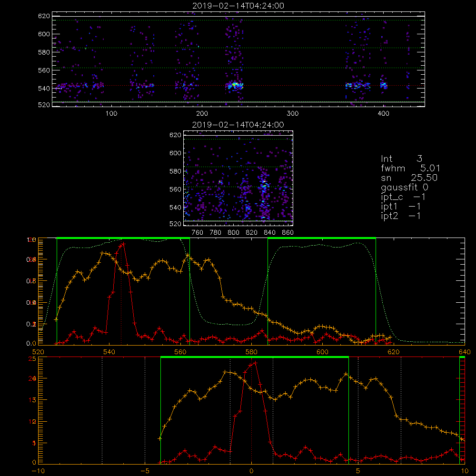
Task: Click x-axis label 760 on middle plot
Action: pyautogui.click(x=198, y=232)
